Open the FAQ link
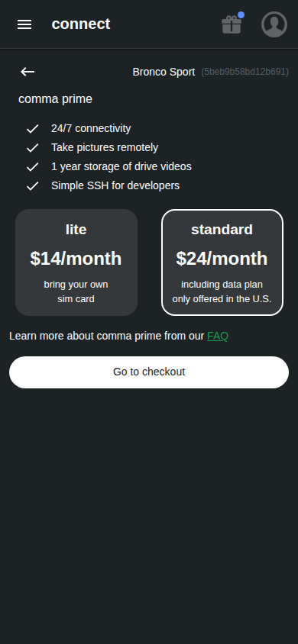Screen dimensions: 298x644 [218, 336]
